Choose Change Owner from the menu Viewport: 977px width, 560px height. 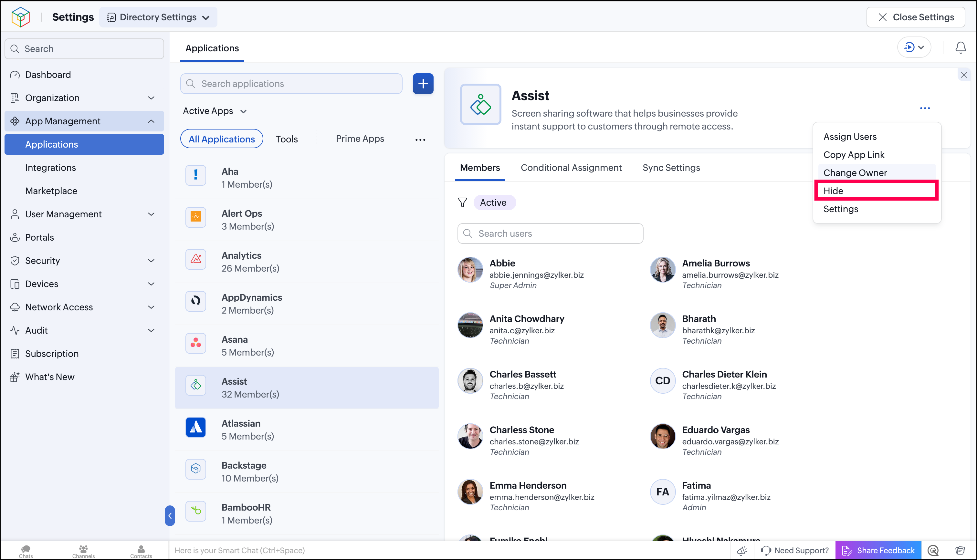(x=877, y=173)
